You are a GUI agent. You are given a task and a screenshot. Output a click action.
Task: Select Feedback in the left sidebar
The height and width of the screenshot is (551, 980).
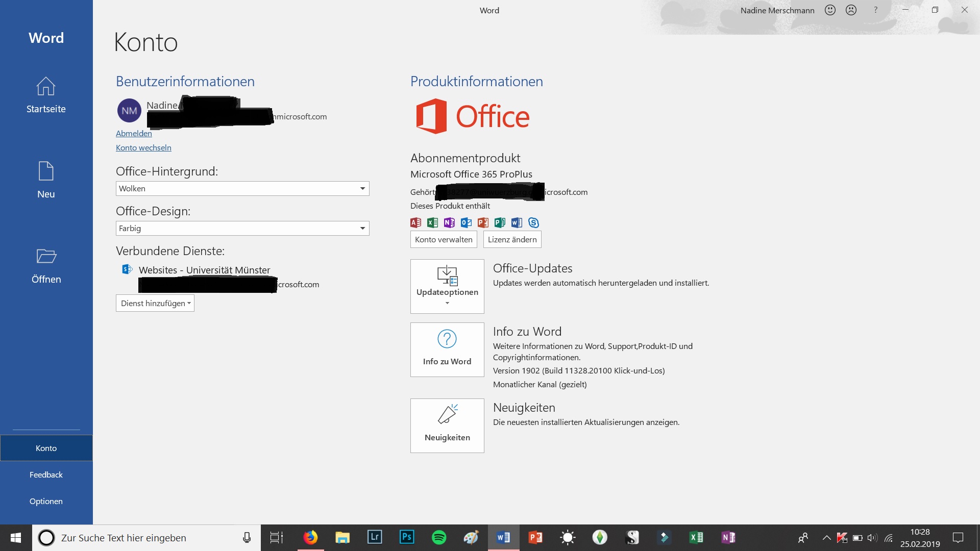pyautogui.click(x=46, y=475)
